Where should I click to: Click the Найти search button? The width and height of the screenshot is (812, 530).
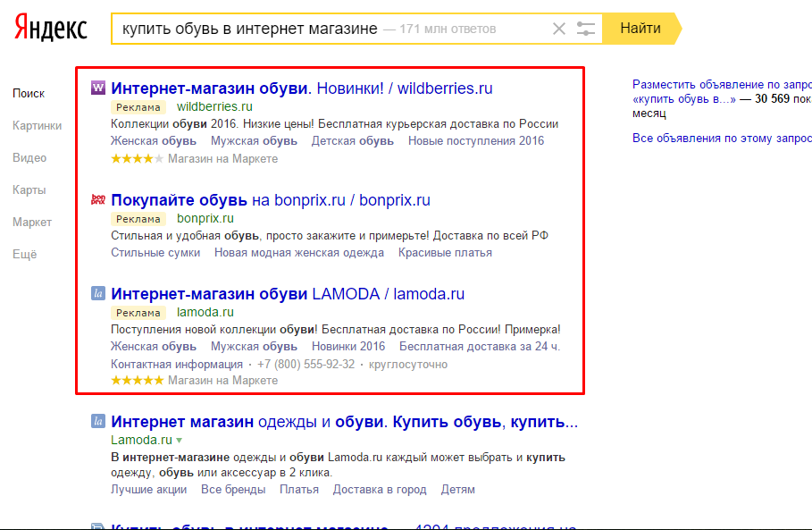(640, 29)
